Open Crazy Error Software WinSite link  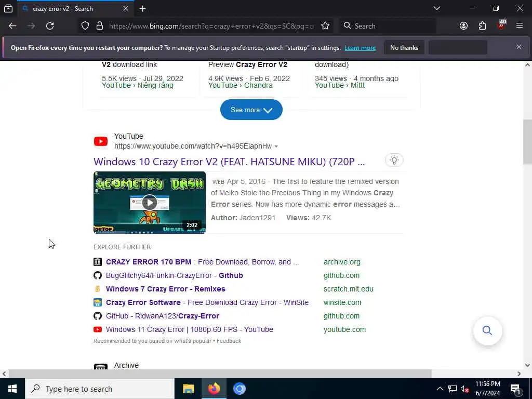(x=207, y=303)
